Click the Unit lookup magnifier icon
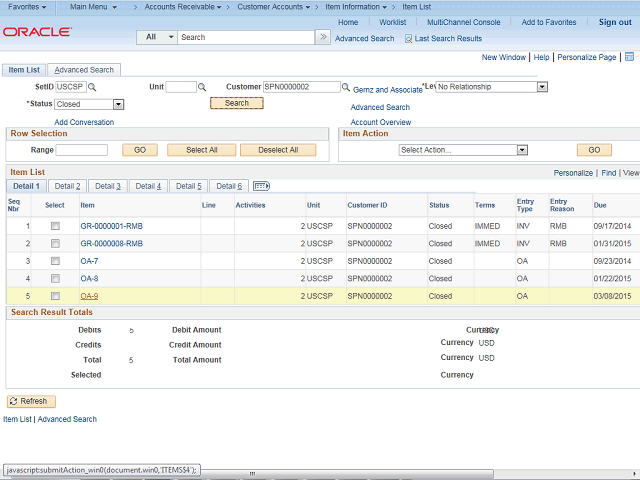The width and height of the screenshot is (640, 480). [x=202, y=87]
